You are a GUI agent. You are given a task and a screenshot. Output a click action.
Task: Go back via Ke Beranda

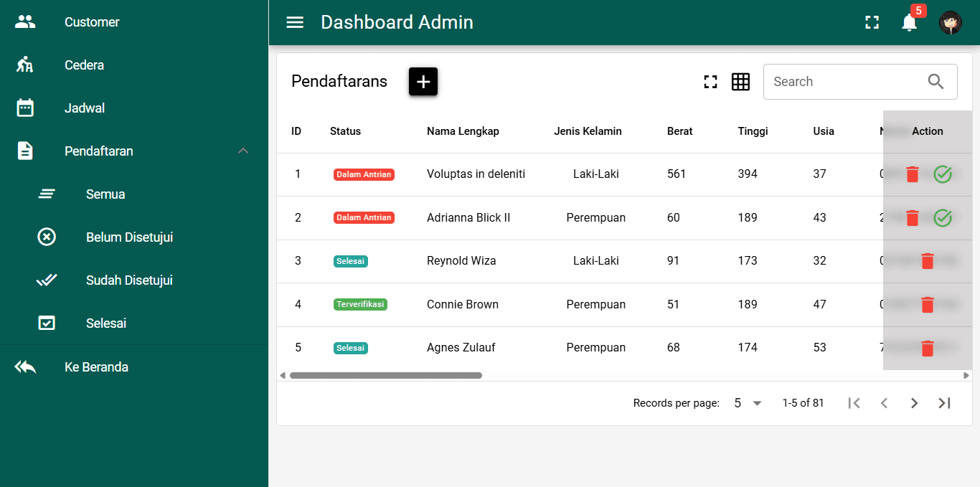pyautogui.click(x=134, y=367)
